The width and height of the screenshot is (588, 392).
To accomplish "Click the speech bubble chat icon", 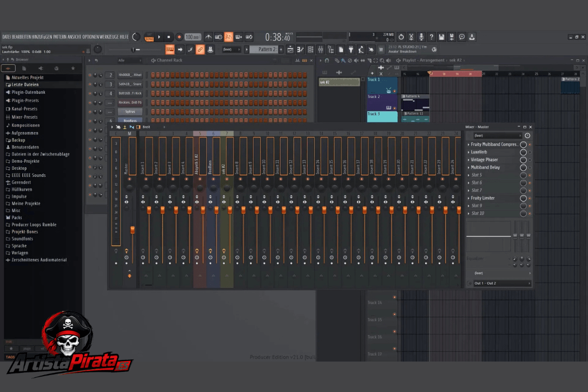I will pos(462,37).
